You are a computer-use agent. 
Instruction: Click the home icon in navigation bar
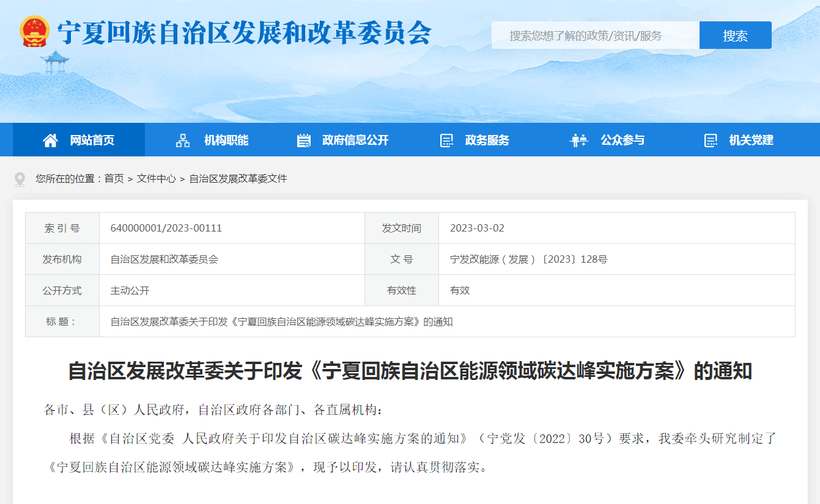pos(50,141)
